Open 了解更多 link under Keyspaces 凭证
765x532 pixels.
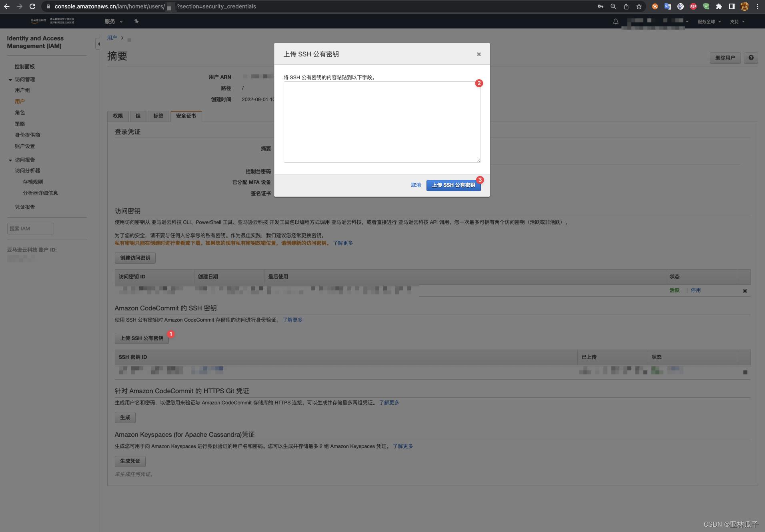tap(403, 446)
